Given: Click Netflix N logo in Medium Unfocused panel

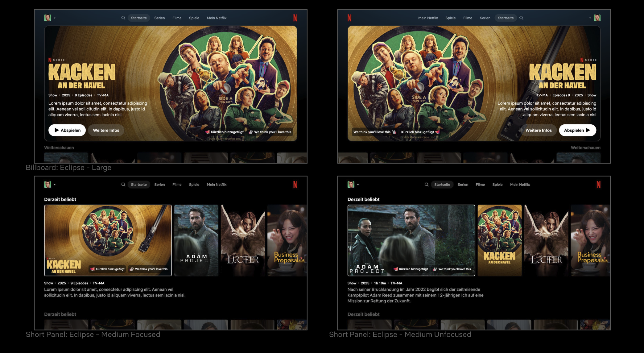Looking at the screenshot, I should click(x=599, y=185).
